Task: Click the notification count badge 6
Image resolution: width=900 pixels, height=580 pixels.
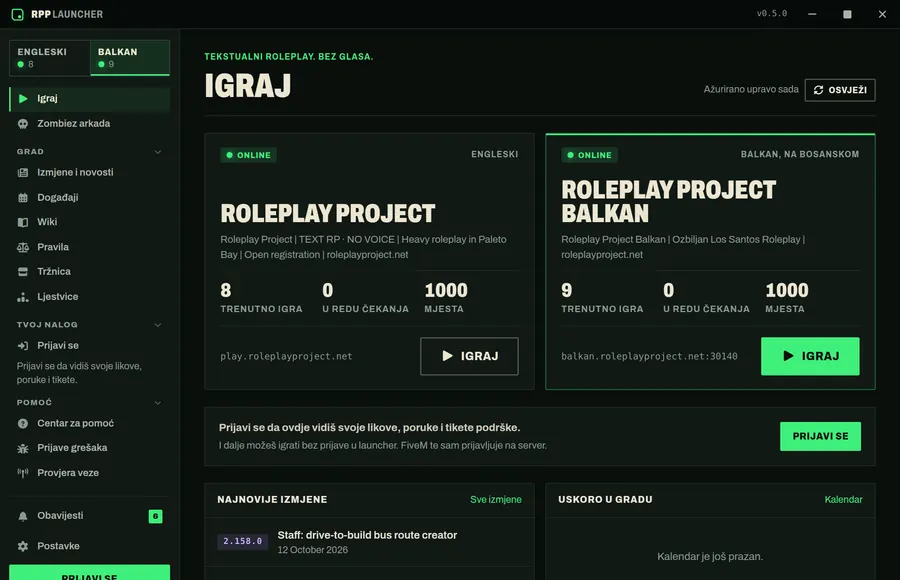Action: tap(156, 516)
